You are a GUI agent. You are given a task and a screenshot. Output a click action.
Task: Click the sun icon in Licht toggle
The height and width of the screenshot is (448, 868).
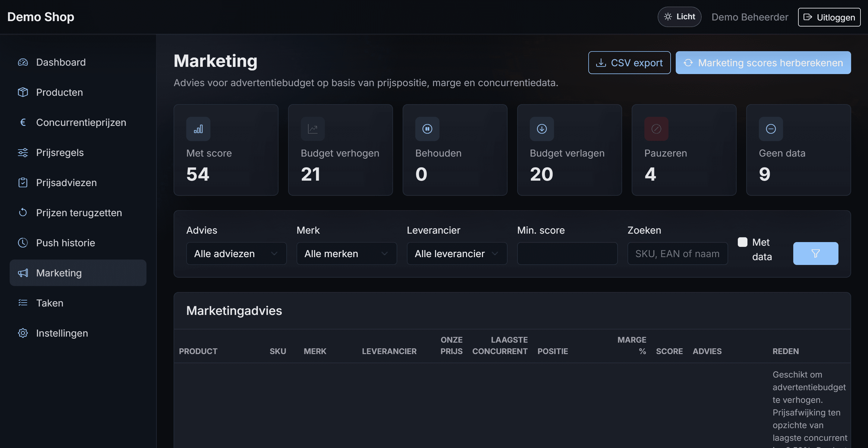pos(668,17)
